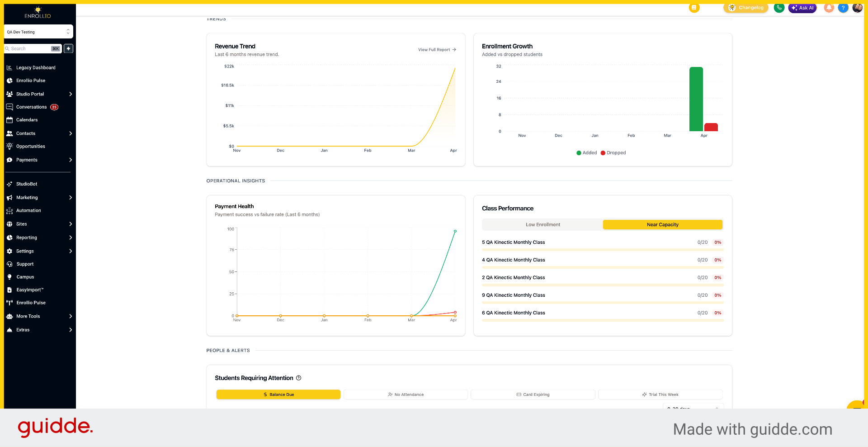
Task: Select the Near Capacity tab
Action: pyautogui.click(x=663, y=225)
